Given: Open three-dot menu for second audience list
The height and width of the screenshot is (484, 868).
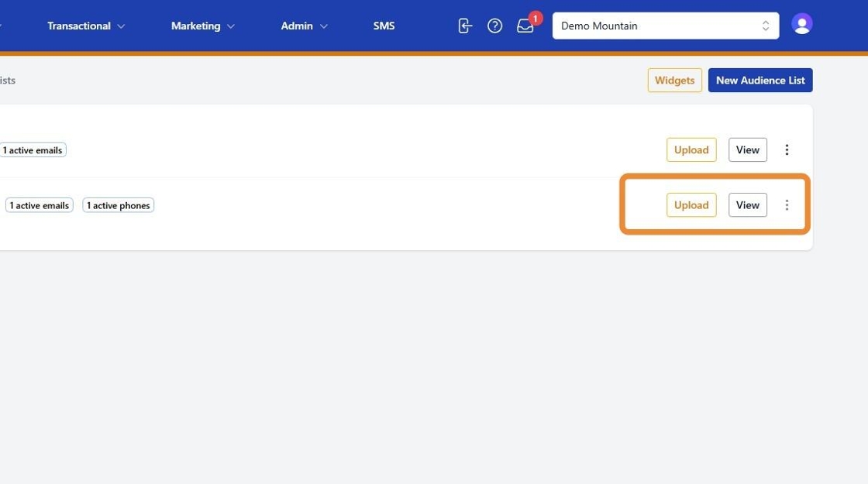Looking at the screenshot, I should (x=787, y=205).
